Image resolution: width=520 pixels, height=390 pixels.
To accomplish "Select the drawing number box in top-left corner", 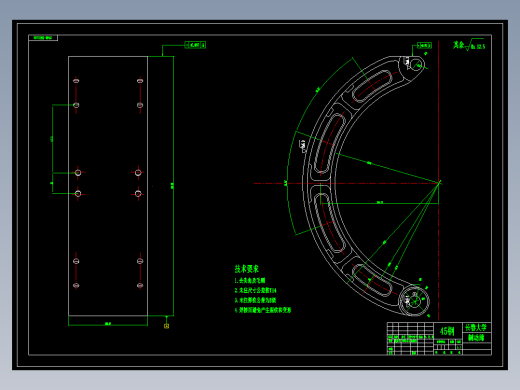I will [43, 38].
